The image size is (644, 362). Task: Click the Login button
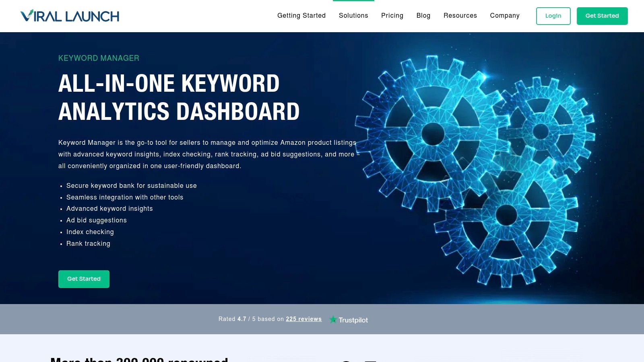pos(553,16)
